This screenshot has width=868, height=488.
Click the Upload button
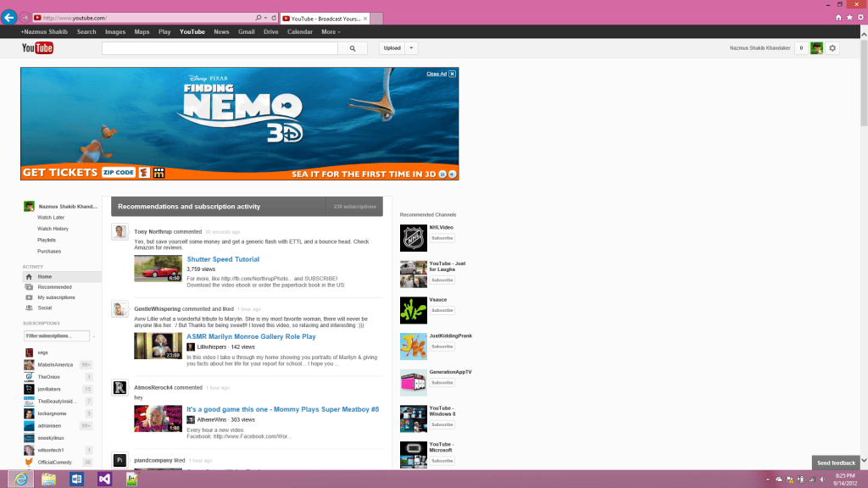392,48
